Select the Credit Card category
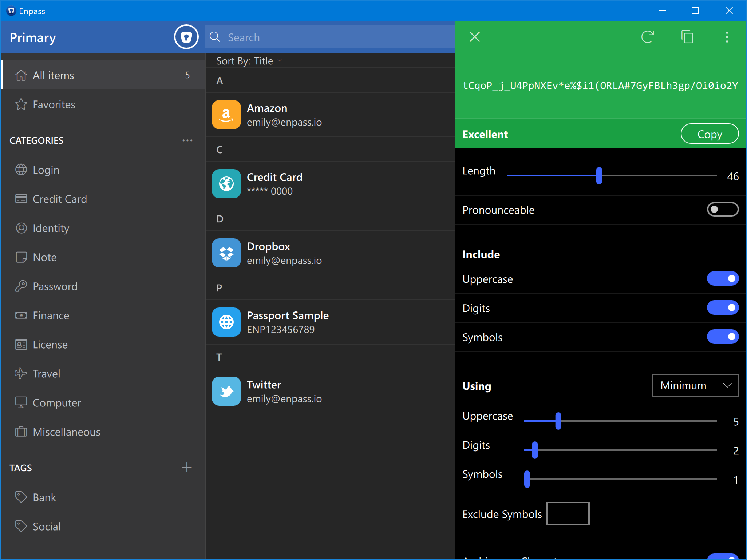 [103, 199]
